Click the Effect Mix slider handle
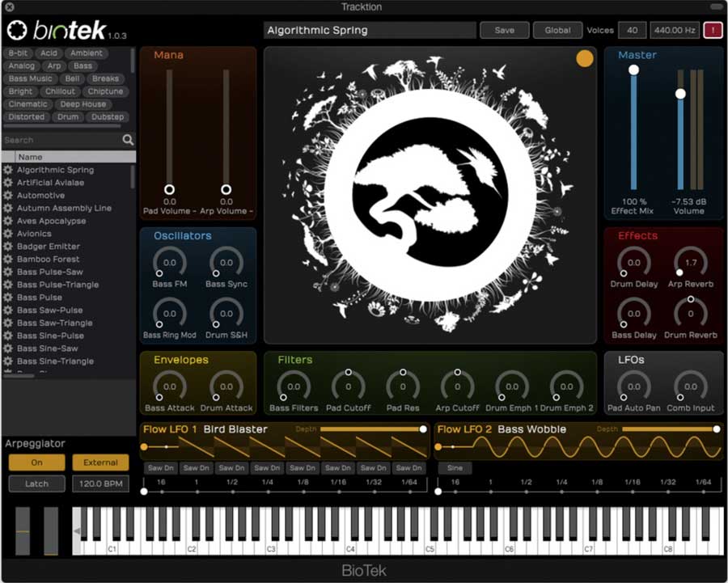Screen dimensions: 728x583 [x=633, y=70]
